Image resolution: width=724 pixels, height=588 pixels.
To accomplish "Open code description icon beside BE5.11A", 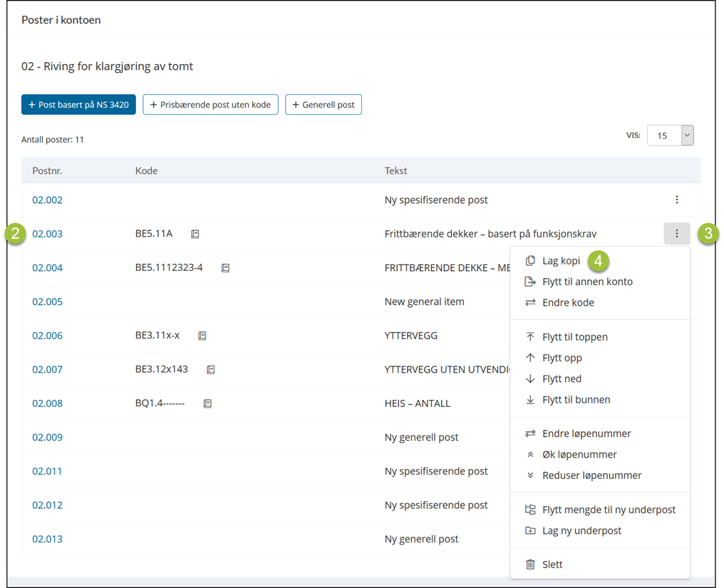I will coord(195,234).
